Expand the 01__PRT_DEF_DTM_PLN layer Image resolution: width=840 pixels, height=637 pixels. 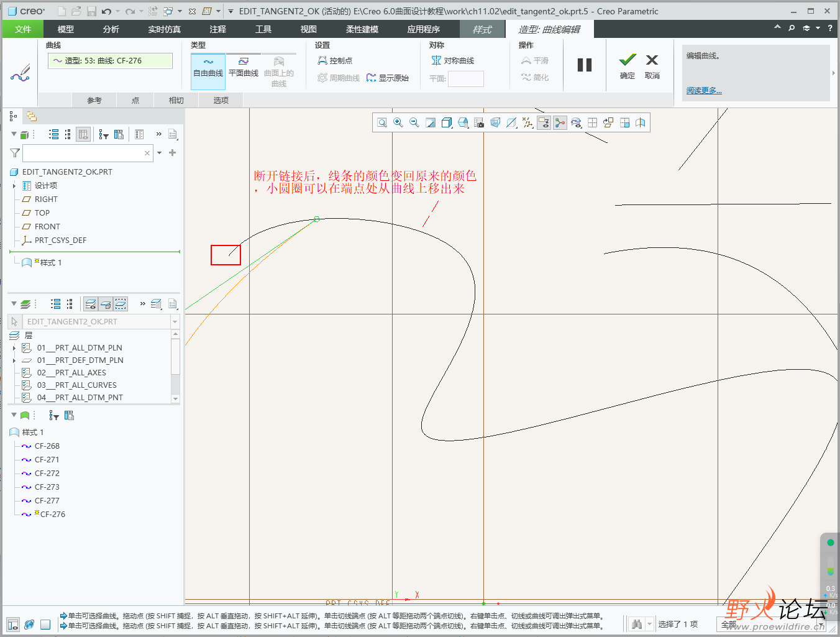point(14,360)
